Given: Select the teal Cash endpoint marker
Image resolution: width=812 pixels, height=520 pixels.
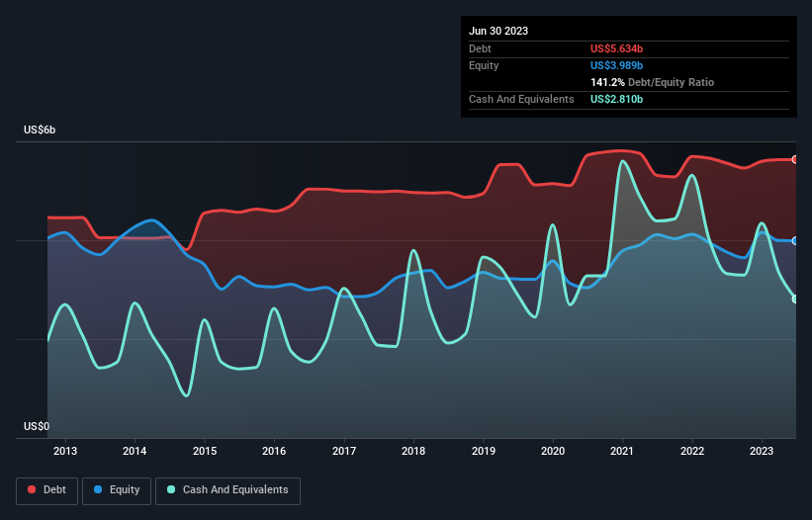Looking at the screenshot, I should click(x=795, y=300).
